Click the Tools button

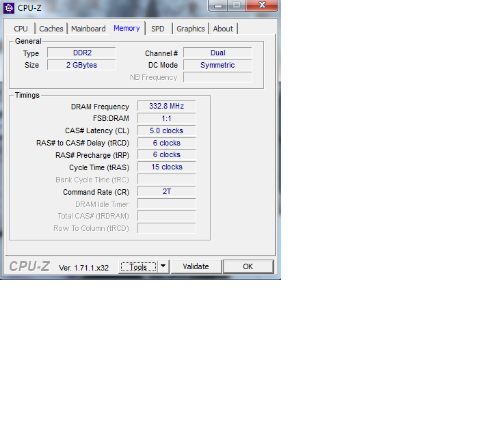pos(138,266)
